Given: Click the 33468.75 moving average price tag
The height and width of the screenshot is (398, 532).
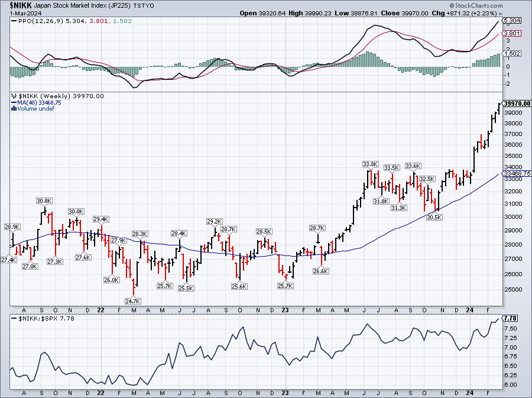Looking at the screenshot, I should (517, 173).
